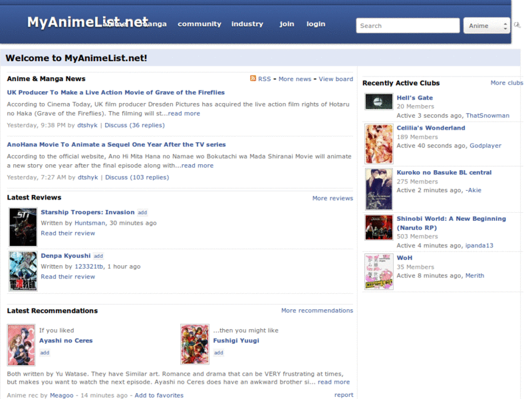The height and width of the screenshot is (399, 532).
Task: Open Discuss (36 replies) link
Action: click(134, 125)
